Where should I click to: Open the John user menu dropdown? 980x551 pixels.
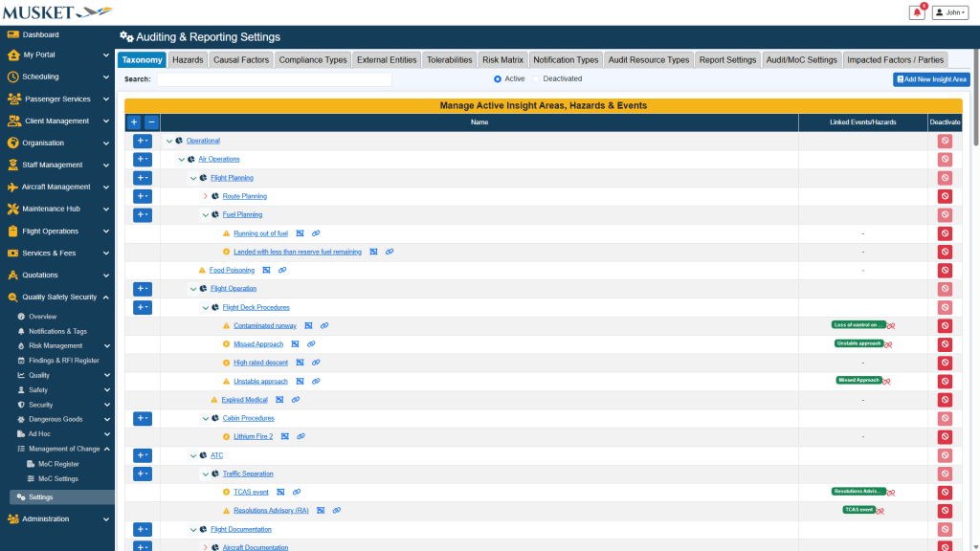951,12
